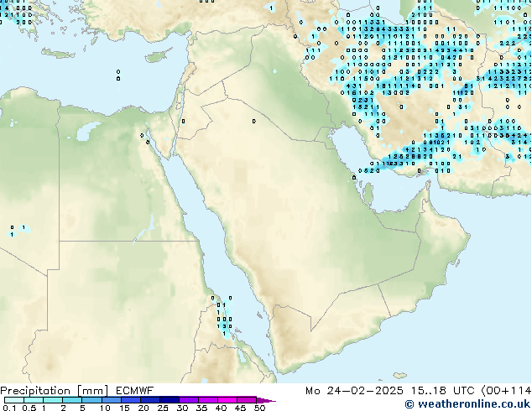Click the "20" legend value
The height and width of the screenshot is (411, 532).
point(143,408)
